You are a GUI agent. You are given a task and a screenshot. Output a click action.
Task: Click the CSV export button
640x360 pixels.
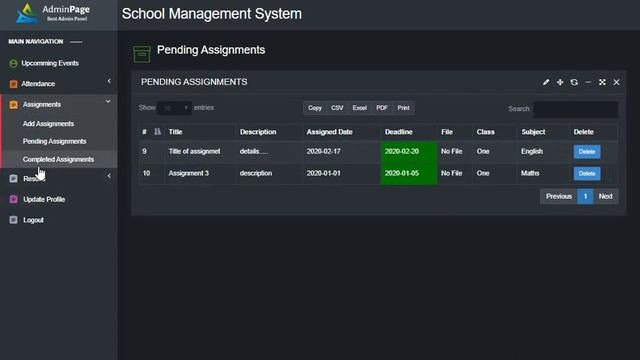click(x=337, y=108)
